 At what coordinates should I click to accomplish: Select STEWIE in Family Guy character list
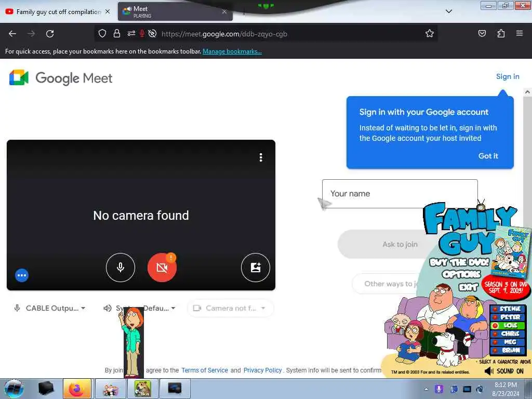[x=508, y=309]
